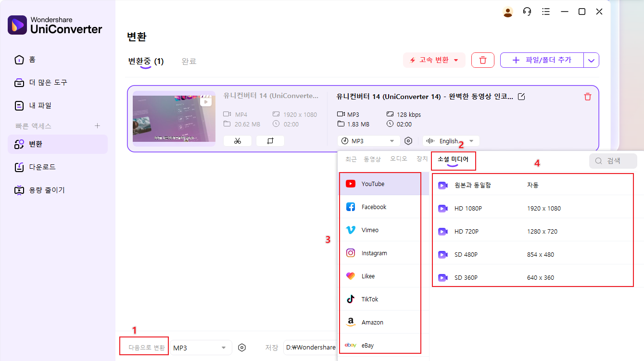Click the 20.62 MB source size text
Viewport: 644px width, 361px height.
point(247,124)
